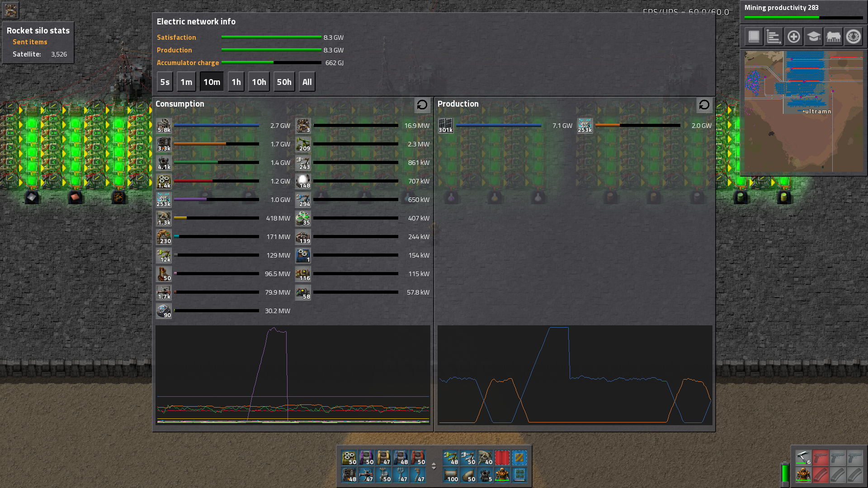
Task: Select the purple logistic chest in quickbar
Action: pyautogui.click(x=366, y=458)
